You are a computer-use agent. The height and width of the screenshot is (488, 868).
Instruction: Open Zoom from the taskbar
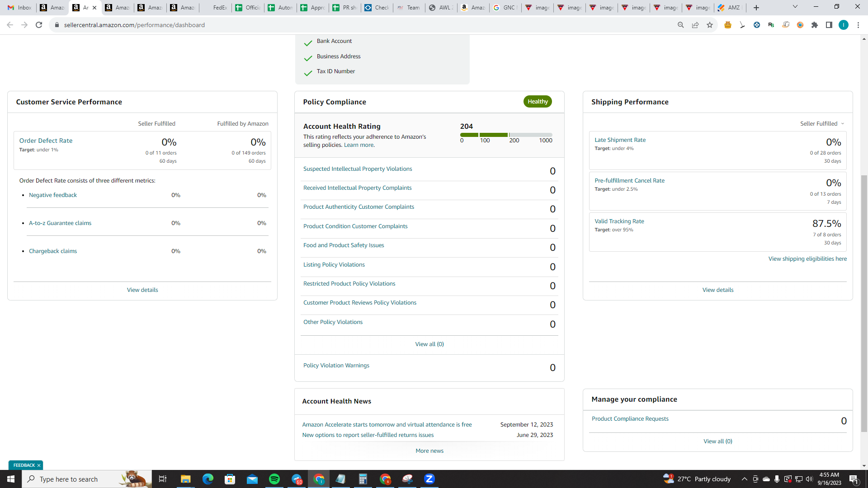(429, 479)
